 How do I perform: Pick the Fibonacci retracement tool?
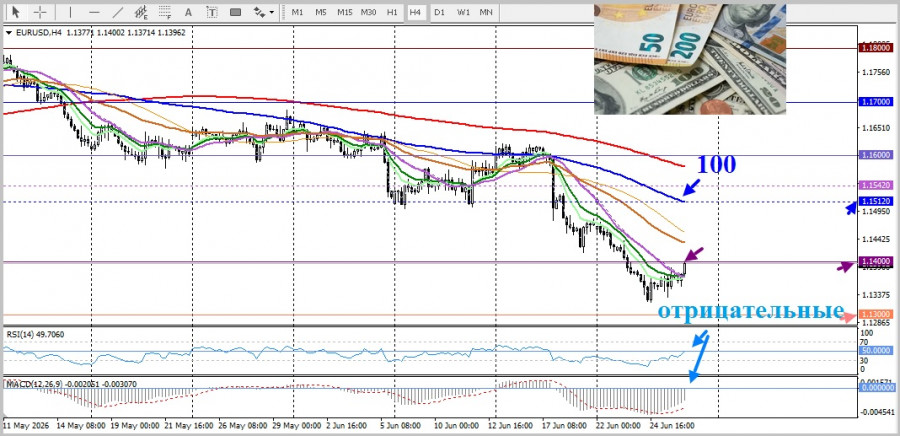pos(165,12)
